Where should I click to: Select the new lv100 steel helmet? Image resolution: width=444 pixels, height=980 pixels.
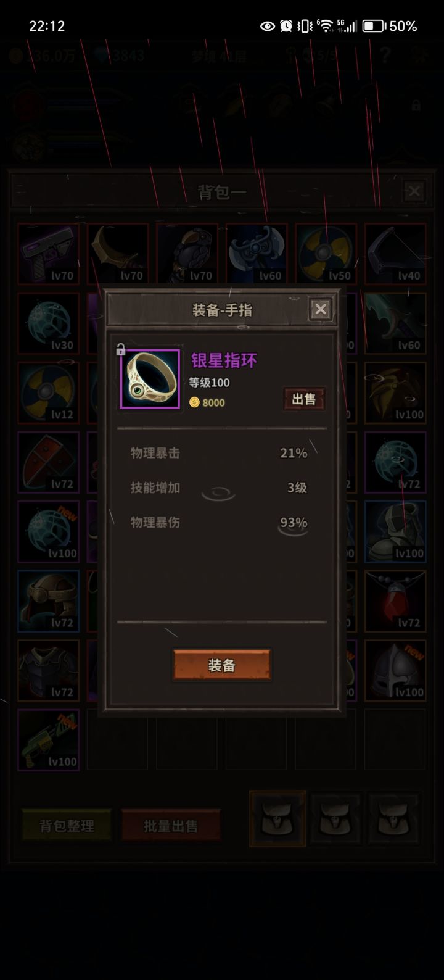(x=395, y=670)
